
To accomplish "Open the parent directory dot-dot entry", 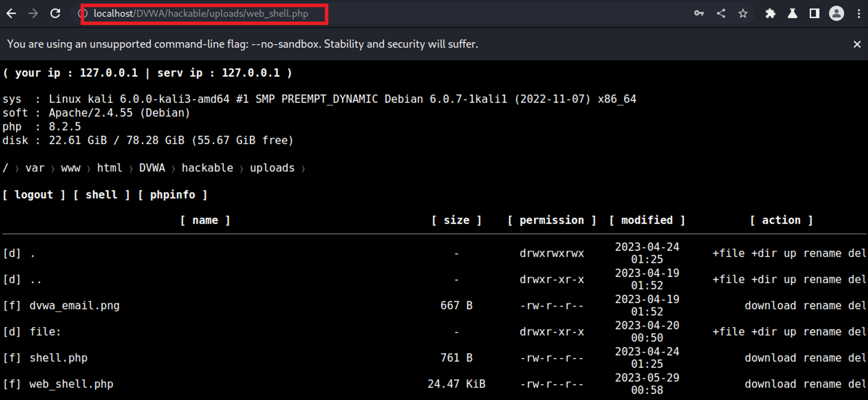I will tap(36, 280).
